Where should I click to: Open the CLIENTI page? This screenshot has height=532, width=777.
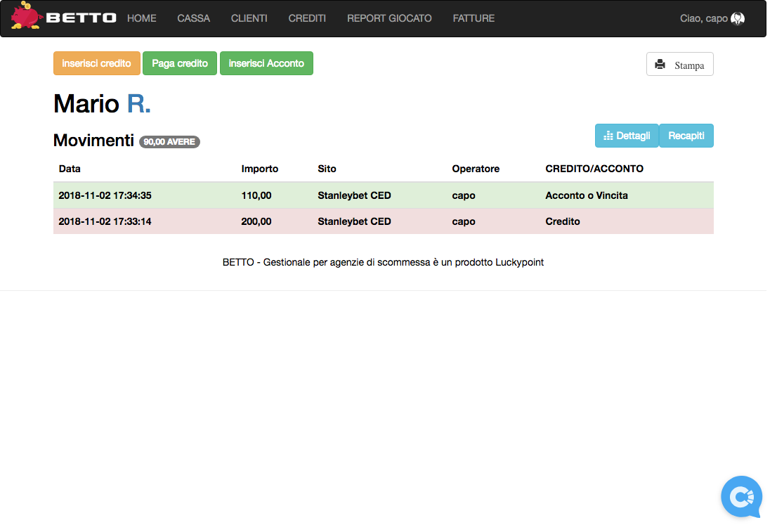coord(249,18)
